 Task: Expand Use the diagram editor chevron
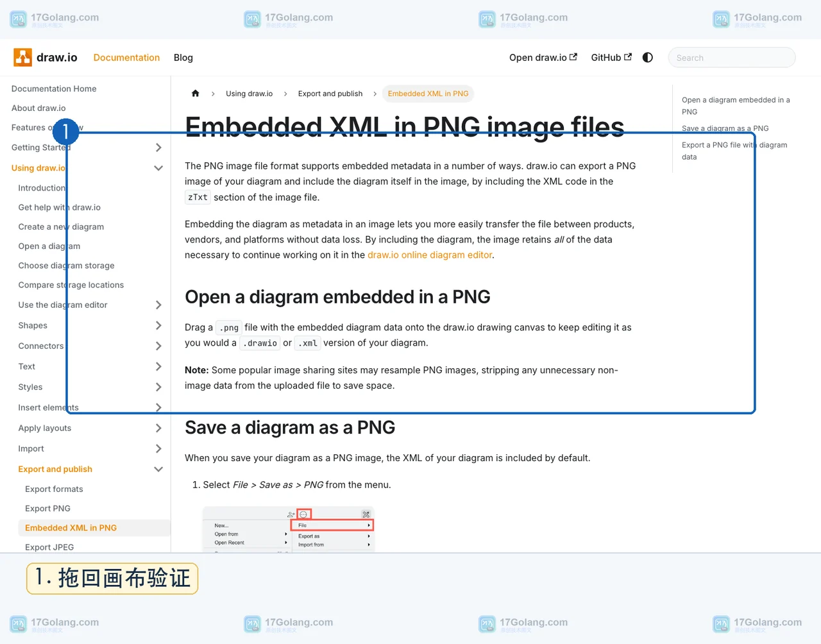coord(158,305)
